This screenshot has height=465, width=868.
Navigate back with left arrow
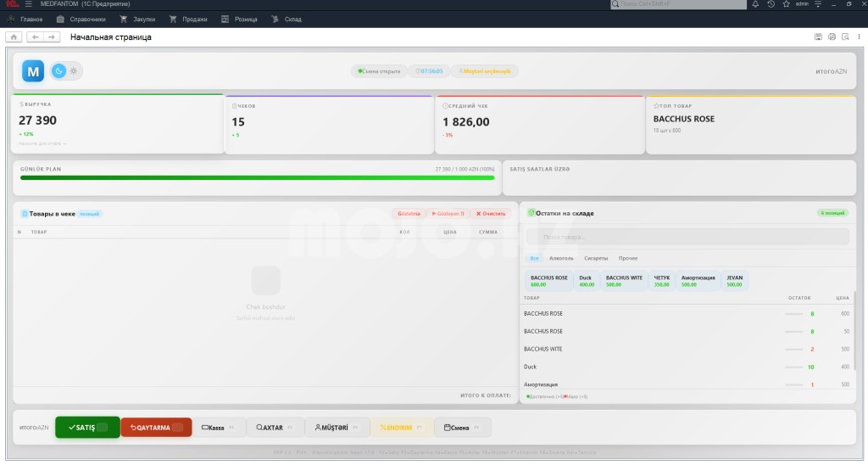tap(35, 37)
